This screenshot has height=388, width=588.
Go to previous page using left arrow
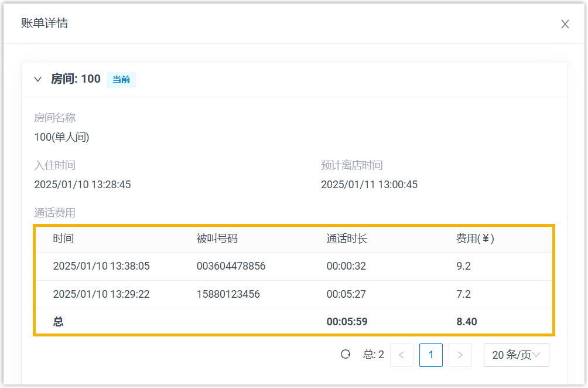[x=401, y=355]
